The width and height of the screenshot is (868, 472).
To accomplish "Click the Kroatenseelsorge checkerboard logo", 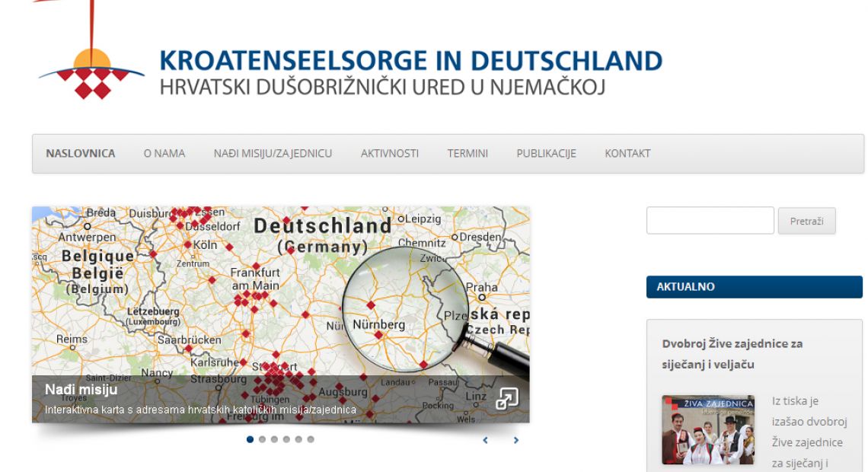I will [91, 51].
